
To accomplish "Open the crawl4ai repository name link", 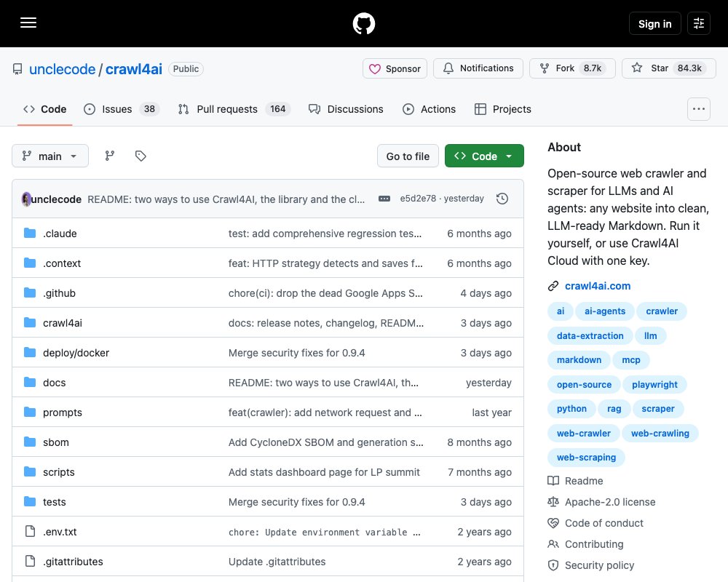I will pos(134,69).
